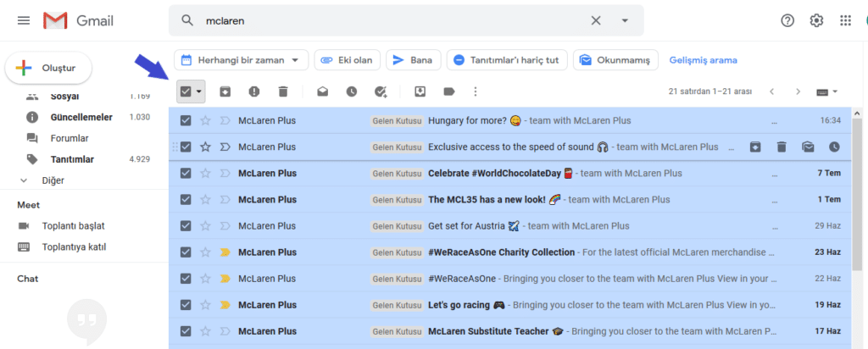Apply the Eki olan filter

(347, 60)
